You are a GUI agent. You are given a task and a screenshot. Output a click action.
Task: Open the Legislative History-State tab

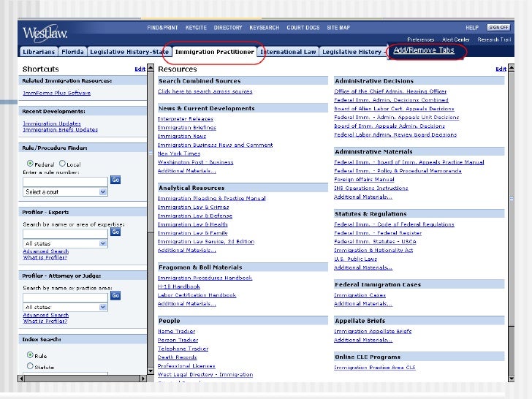[129, 52]
